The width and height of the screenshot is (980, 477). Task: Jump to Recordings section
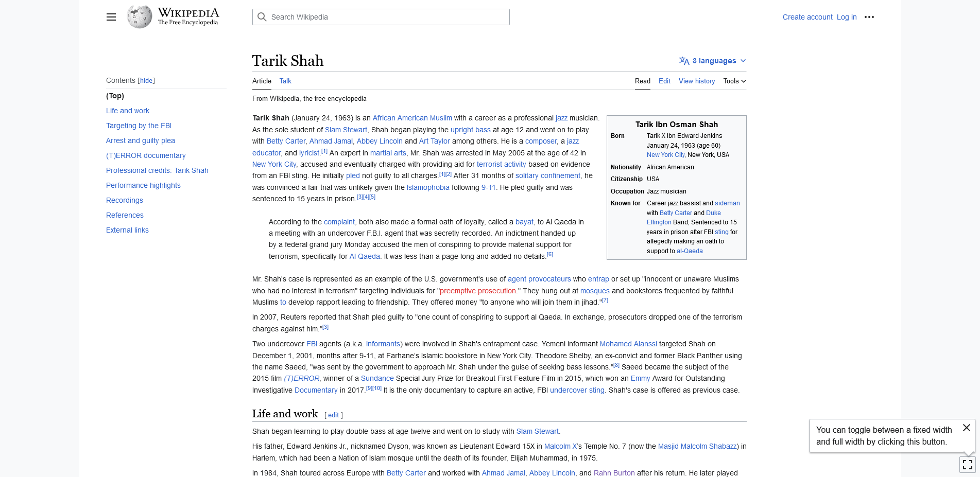tap(125, 200)
